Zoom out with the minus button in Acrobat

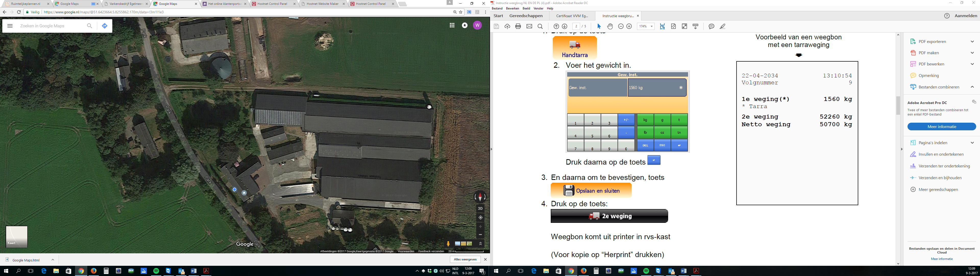[621, 26]
